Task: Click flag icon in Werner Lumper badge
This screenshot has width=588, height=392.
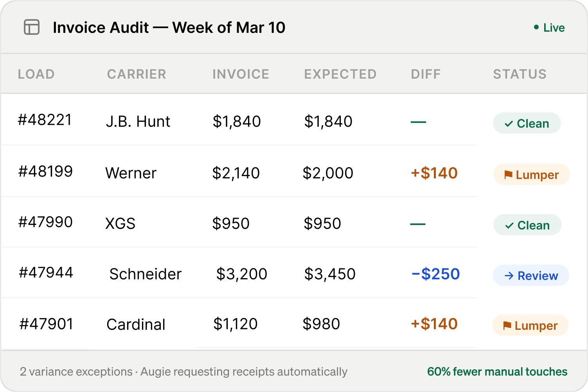Action: tap(508, 175)
